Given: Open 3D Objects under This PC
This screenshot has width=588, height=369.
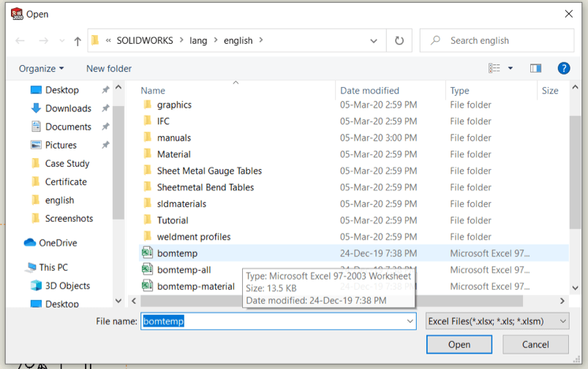Looking at the screenshot, I should (67, 286).
